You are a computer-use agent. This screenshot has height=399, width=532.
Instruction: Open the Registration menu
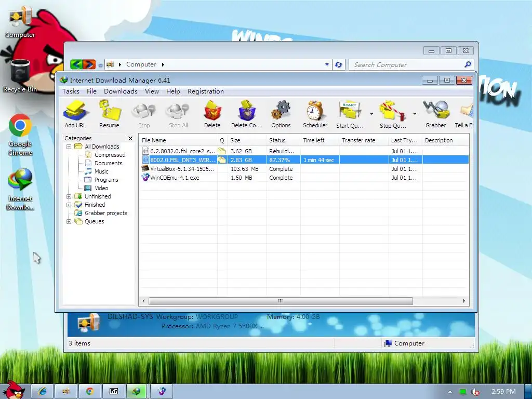tap(206, 91)
